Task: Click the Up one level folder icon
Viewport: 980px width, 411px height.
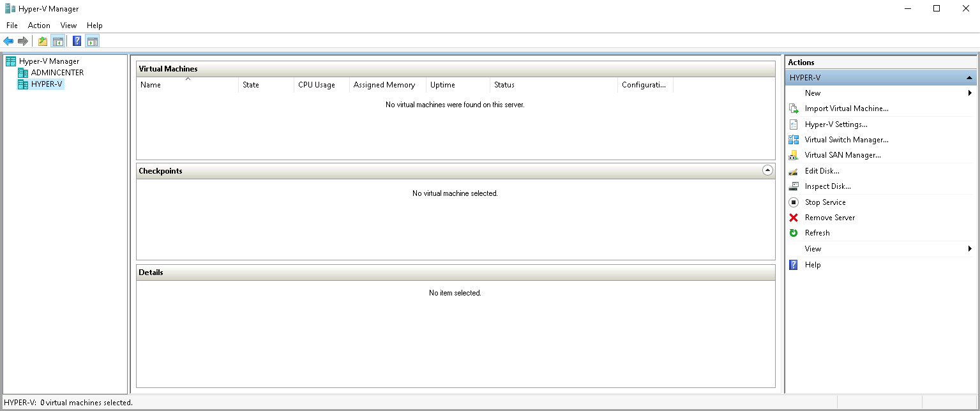Action: (x=43, y=41)
